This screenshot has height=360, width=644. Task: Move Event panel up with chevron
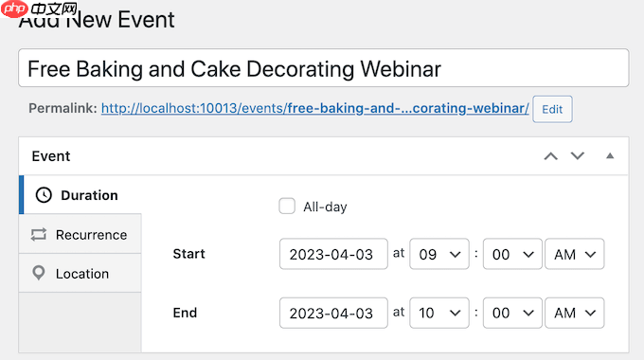point(551,156)
